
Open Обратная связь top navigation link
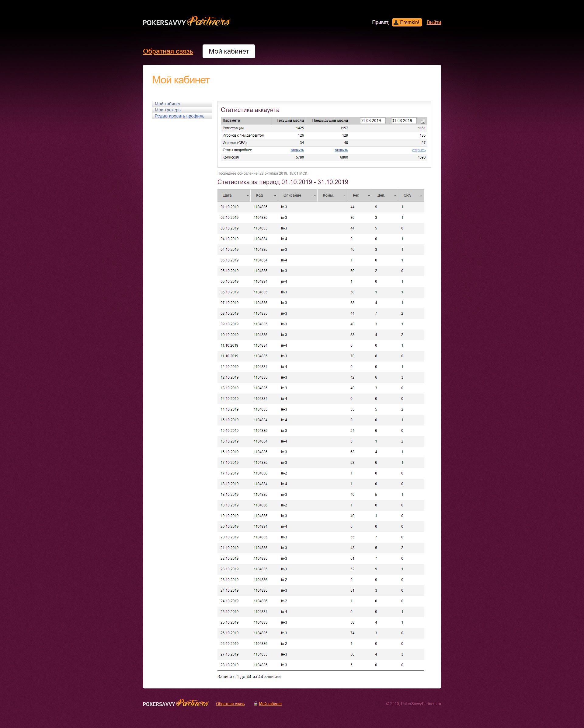[168, 51]
